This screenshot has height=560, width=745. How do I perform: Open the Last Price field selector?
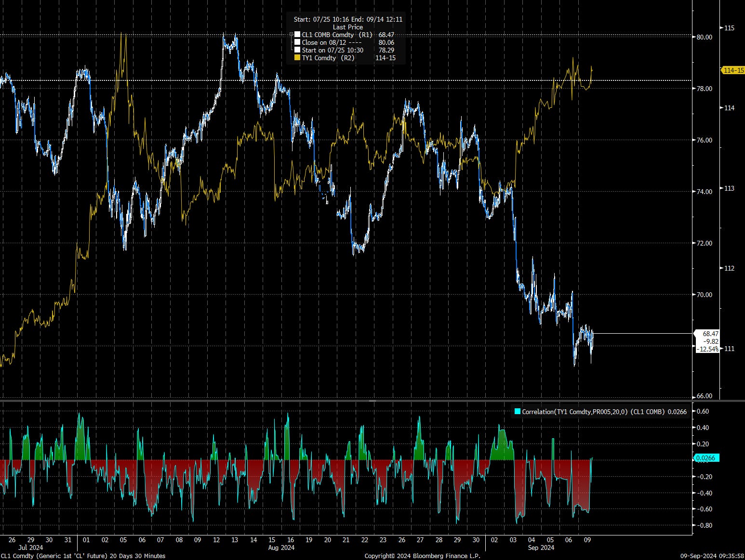(348, 27)
